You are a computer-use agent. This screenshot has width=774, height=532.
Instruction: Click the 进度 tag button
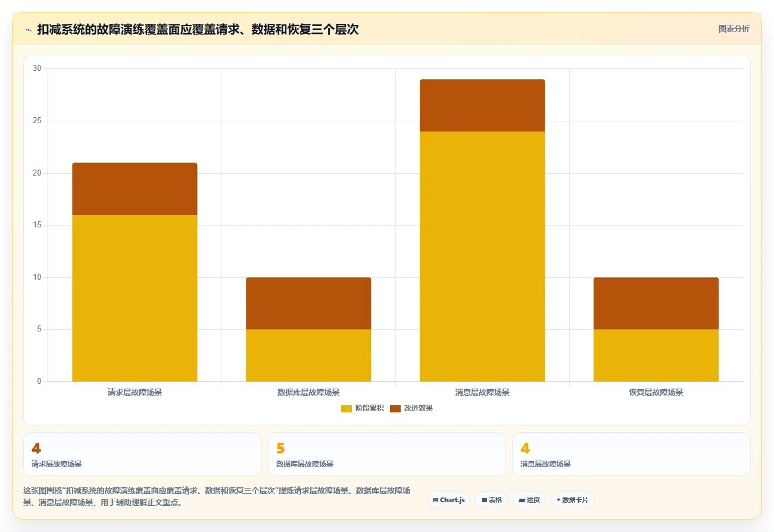(x=529, y=500)
